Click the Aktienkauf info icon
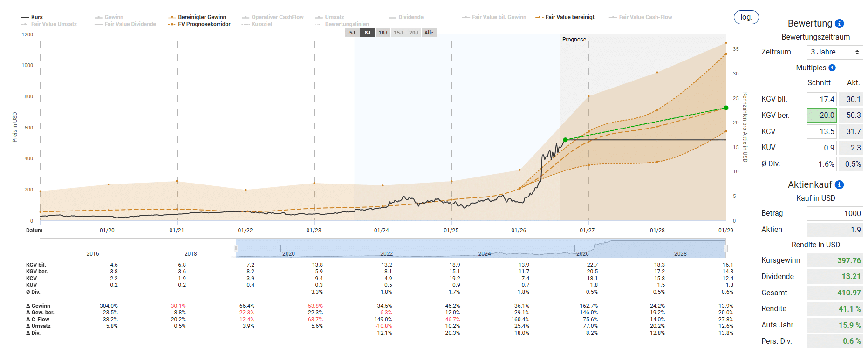 coord(839,185)
